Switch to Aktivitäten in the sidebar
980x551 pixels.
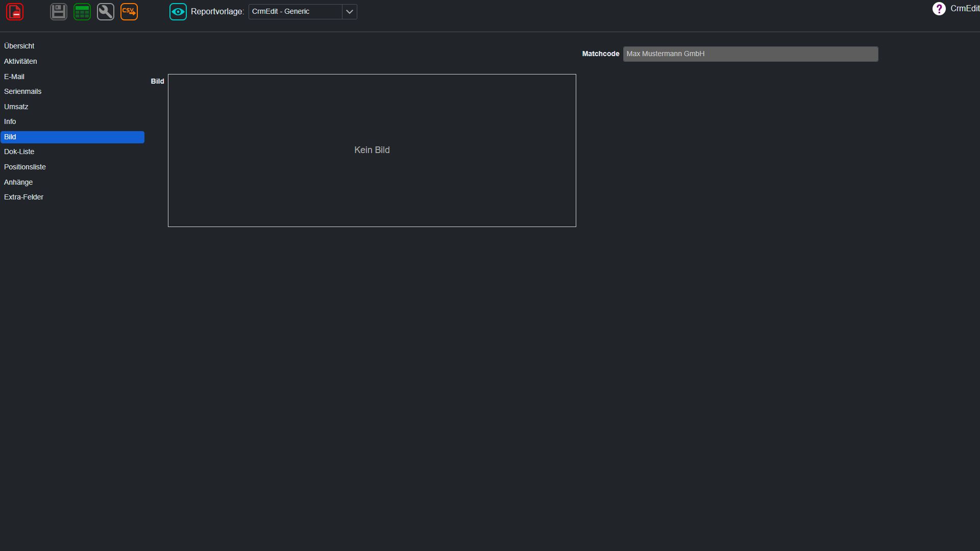[x=72, y=62]
